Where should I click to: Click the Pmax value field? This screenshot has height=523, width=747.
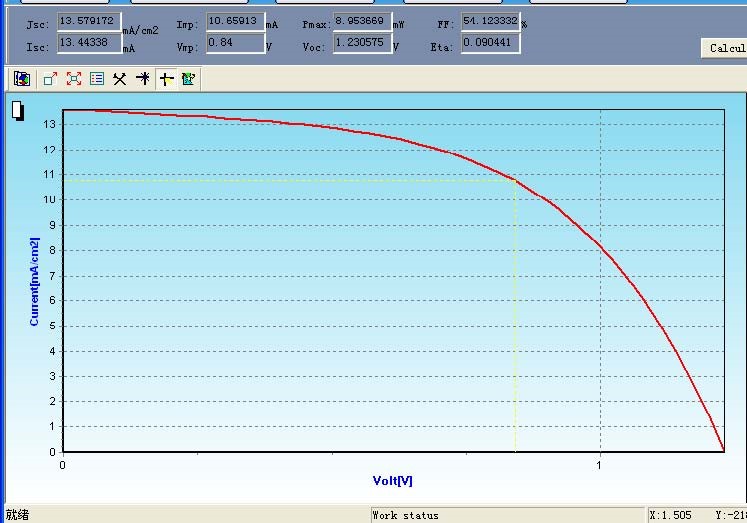[361, 21]
